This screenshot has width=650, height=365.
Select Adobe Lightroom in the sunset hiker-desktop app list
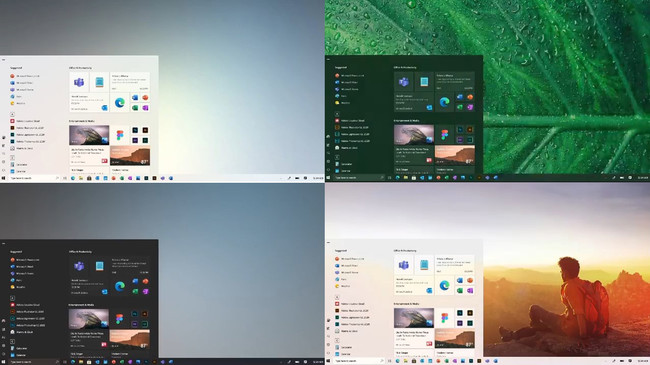[x=352, y=318]
